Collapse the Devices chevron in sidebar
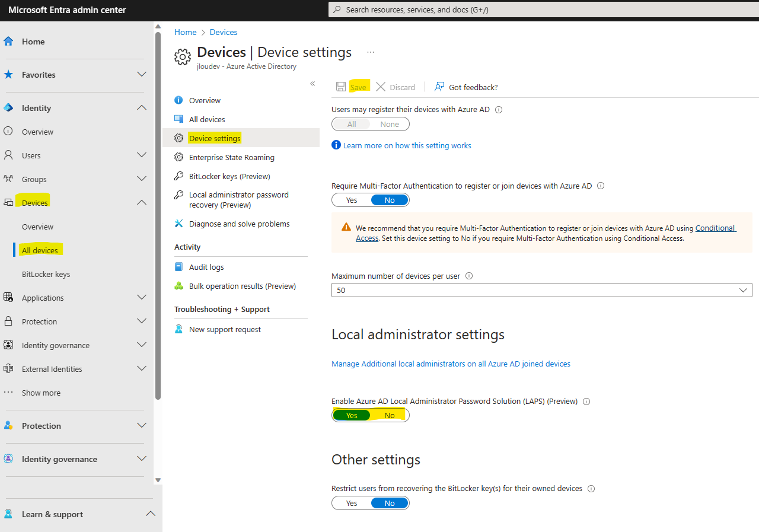This screenshot has height=532, width=759. point(142,203)
